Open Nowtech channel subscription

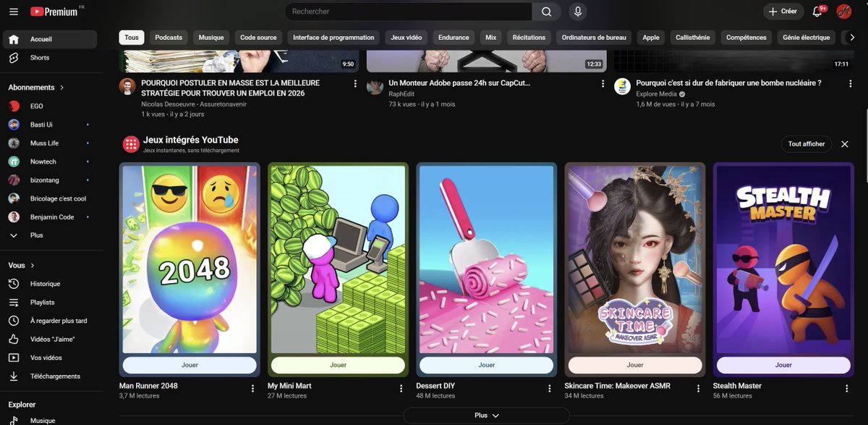click(49, 161)
